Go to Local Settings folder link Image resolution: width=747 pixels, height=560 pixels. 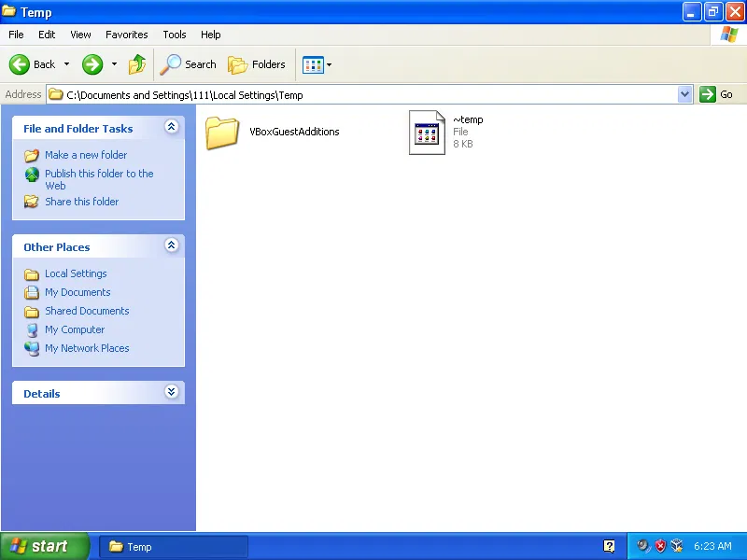point(76,273)
